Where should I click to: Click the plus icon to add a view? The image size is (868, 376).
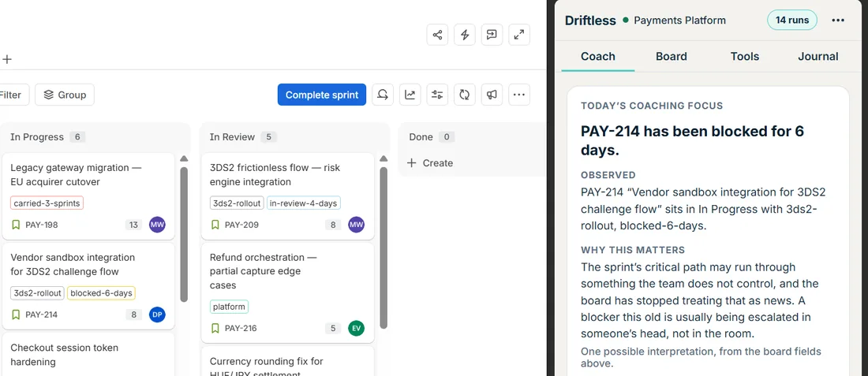6,59
